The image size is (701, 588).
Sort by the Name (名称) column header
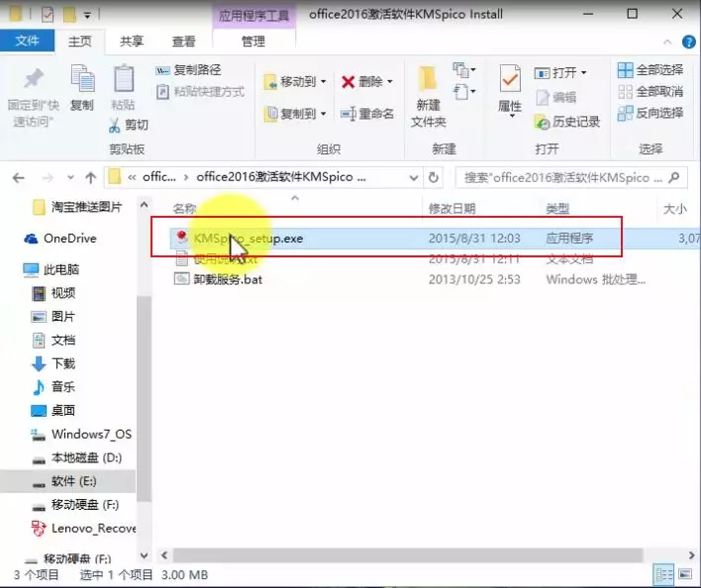[x=184, y=208]
